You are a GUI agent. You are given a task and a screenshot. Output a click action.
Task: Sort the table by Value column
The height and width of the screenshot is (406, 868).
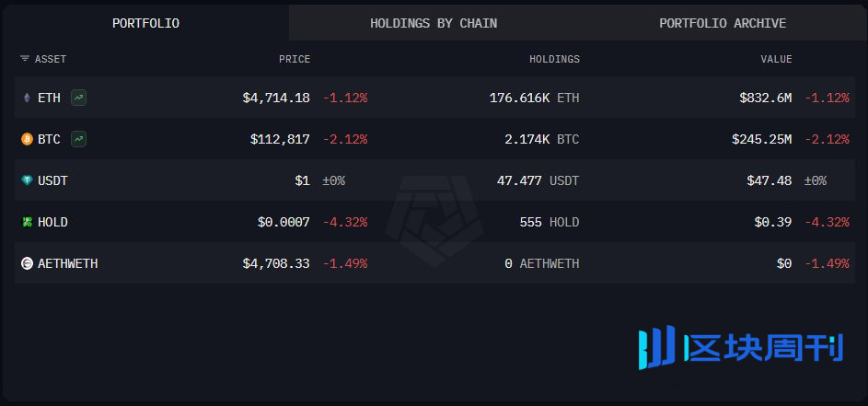tap(776, 59)
